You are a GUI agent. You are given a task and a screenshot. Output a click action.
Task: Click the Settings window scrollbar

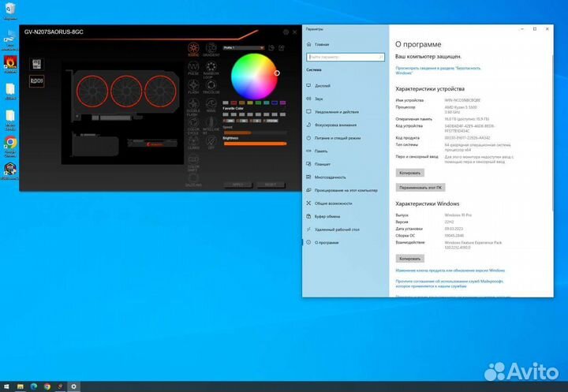click(552, 133)
